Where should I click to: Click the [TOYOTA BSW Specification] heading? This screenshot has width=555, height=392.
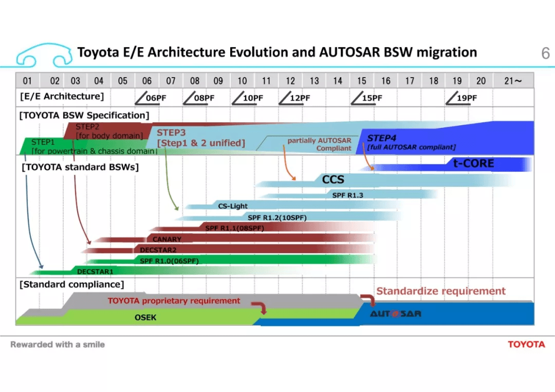point(84,115)
